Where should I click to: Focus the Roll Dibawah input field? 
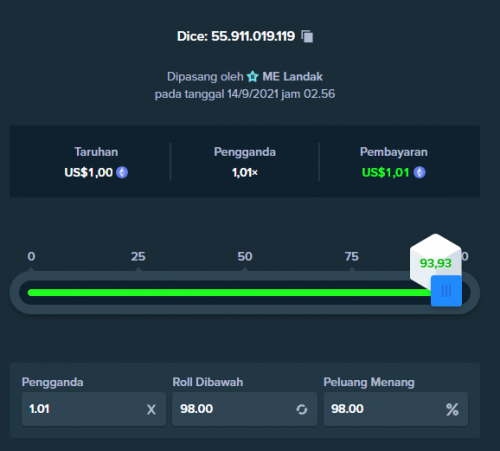[245, 409]
